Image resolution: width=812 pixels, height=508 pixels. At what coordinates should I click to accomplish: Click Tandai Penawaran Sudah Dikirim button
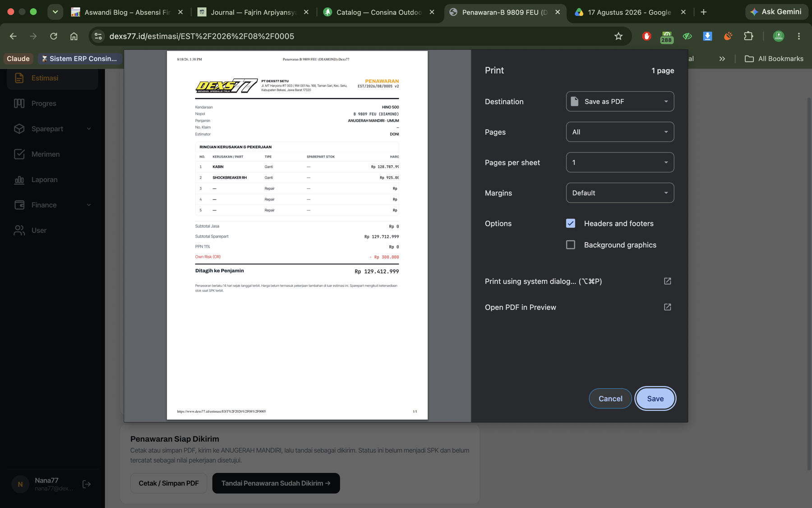click(276, 483)
